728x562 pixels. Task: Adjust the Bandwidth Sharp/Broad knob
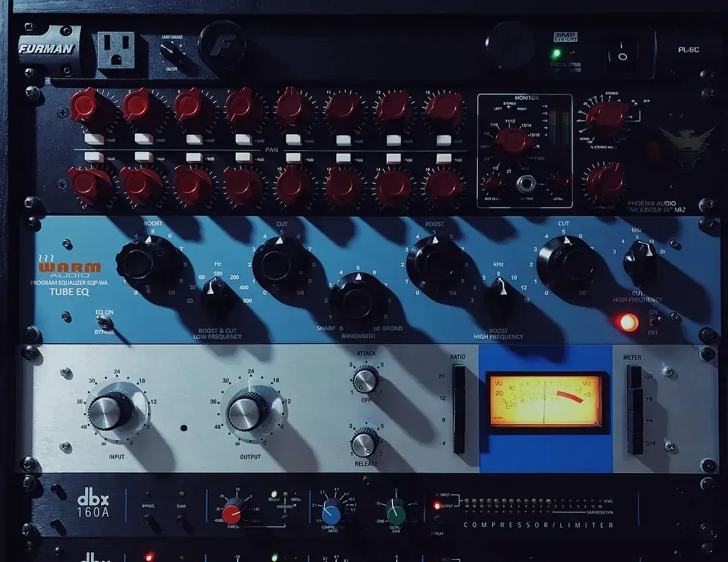tap(357, 299)
